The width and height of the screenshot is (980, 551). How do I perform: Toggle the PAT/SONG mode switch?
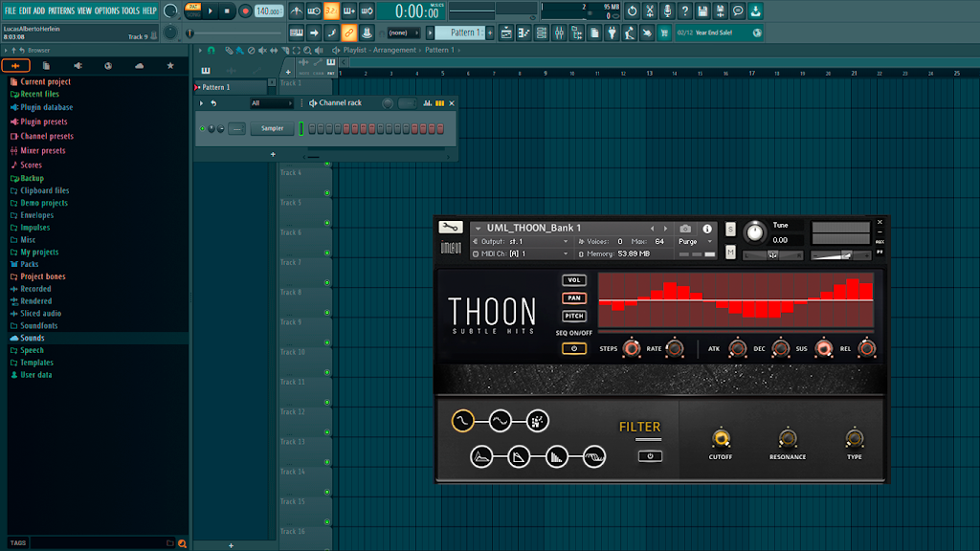tap(193, 11)
